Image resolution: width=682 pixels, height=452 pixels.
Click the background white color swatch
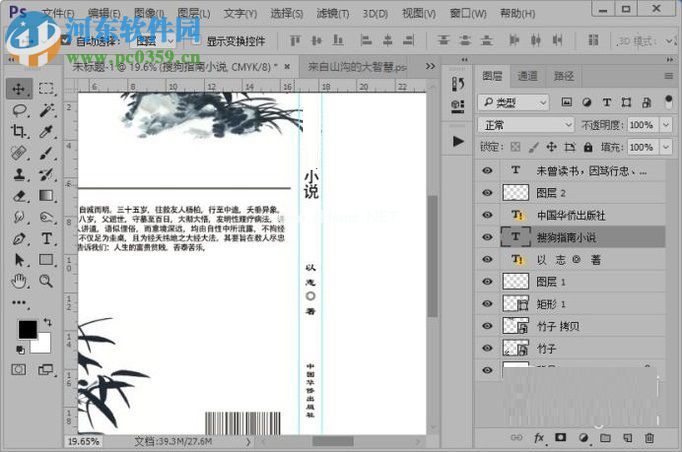tap(44, 345)
